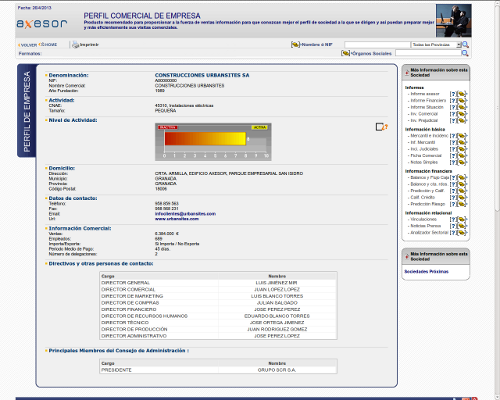Open the help icon for Predicción y Calif.
500x400 pixels.
453,191
